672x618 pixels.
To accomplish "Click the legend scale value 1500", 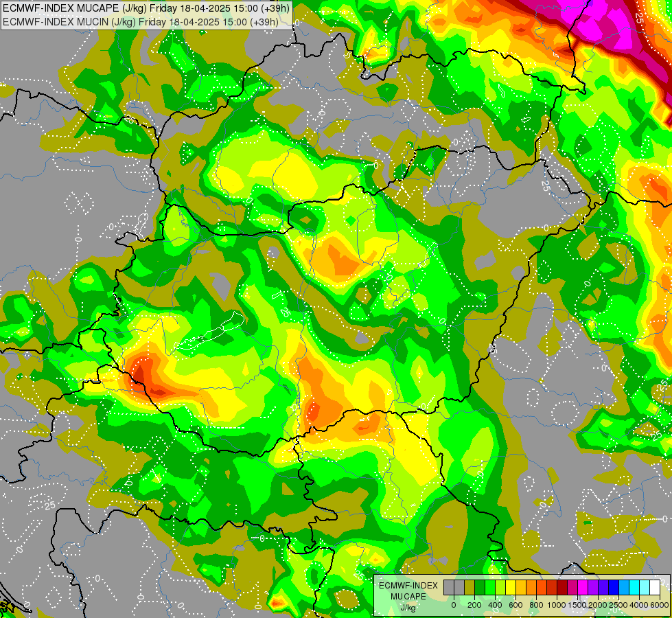I will click(577, 605).
